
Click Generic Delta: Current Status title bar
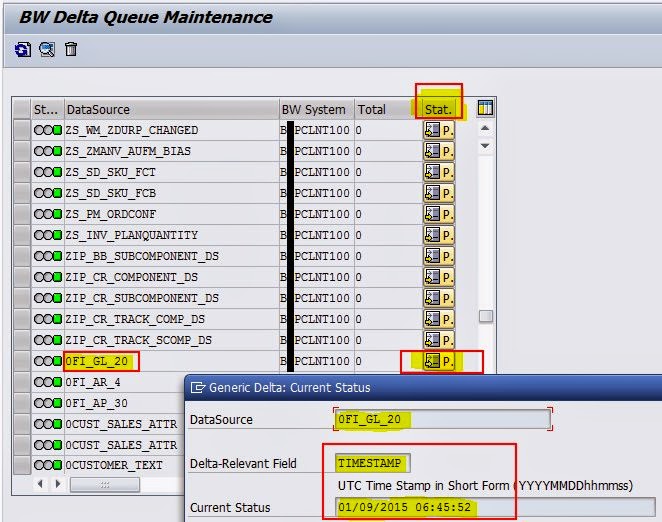tap(423, 387)
